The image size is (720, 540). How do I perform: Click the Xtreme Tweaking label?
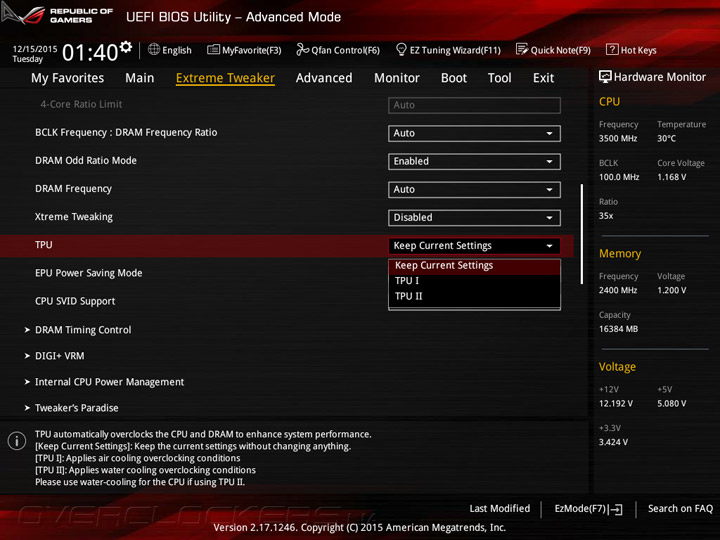73,217
